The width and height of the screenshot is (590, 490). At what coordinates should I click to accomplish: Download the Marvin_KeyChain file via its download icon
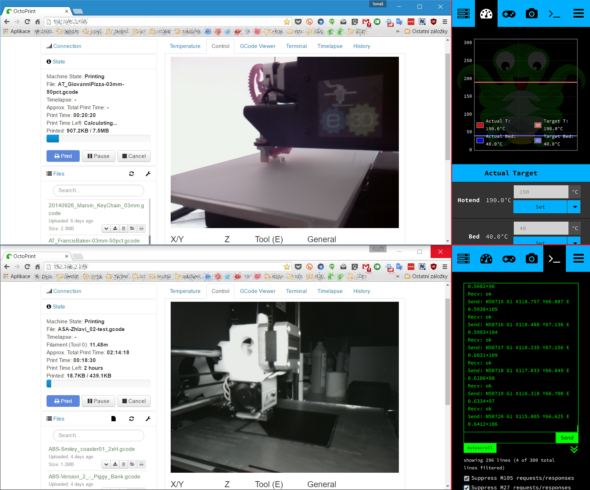point(115,228)
